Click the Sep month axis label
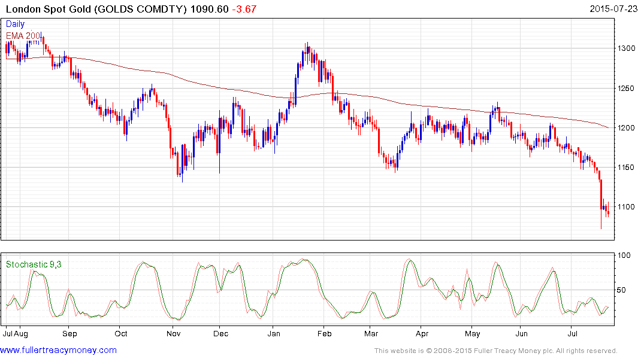 (69, 334)
